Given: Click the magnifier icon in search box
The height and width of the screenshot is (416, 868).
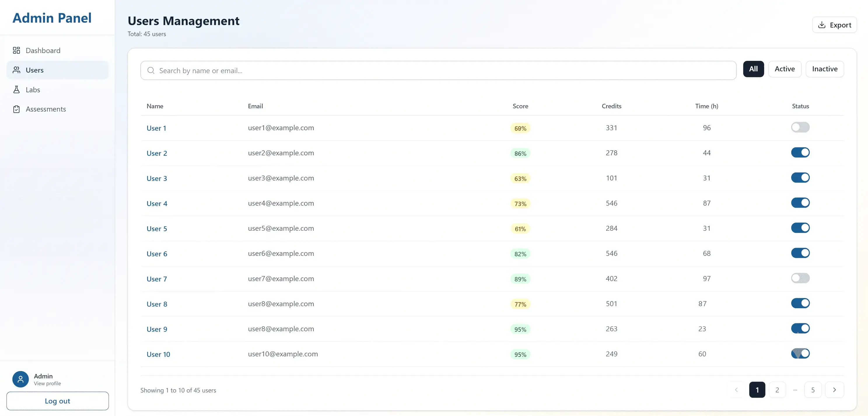Looking at the screenshot, I should (x=151, y=70).
